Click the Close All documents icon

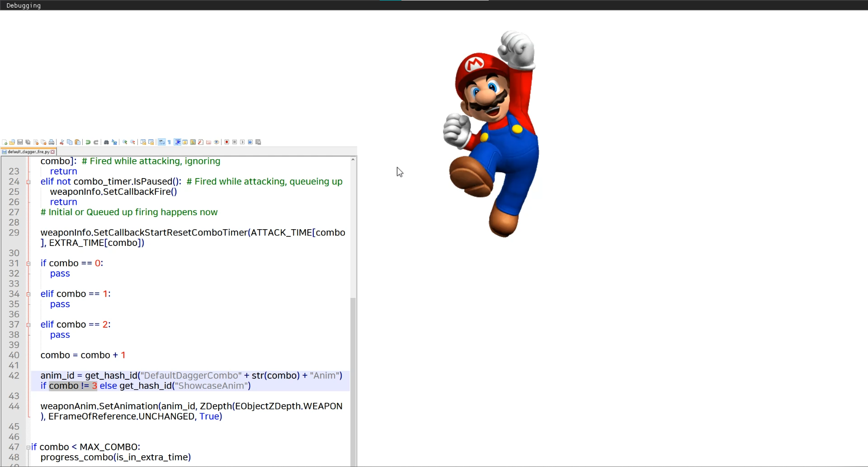[44, 142]
